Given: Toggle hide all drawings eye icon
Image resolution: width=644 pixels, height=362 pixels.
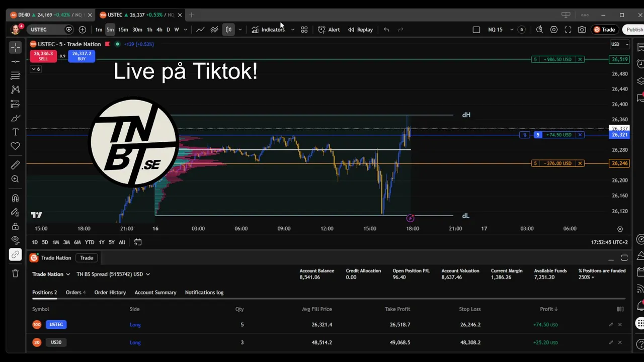Looking at the screenshot, I should point(16,240).
